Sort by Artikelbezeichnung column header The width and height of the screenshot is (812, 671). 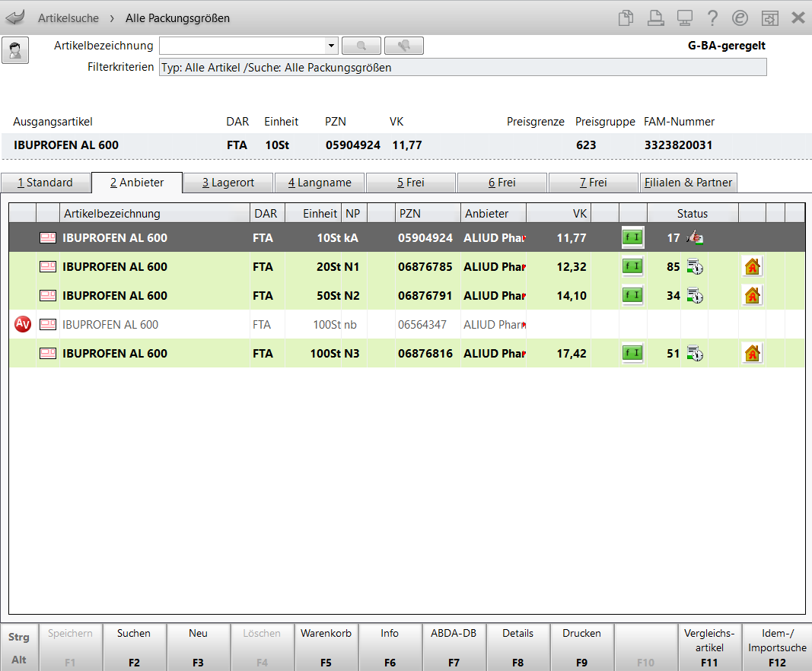click(154, 213)
